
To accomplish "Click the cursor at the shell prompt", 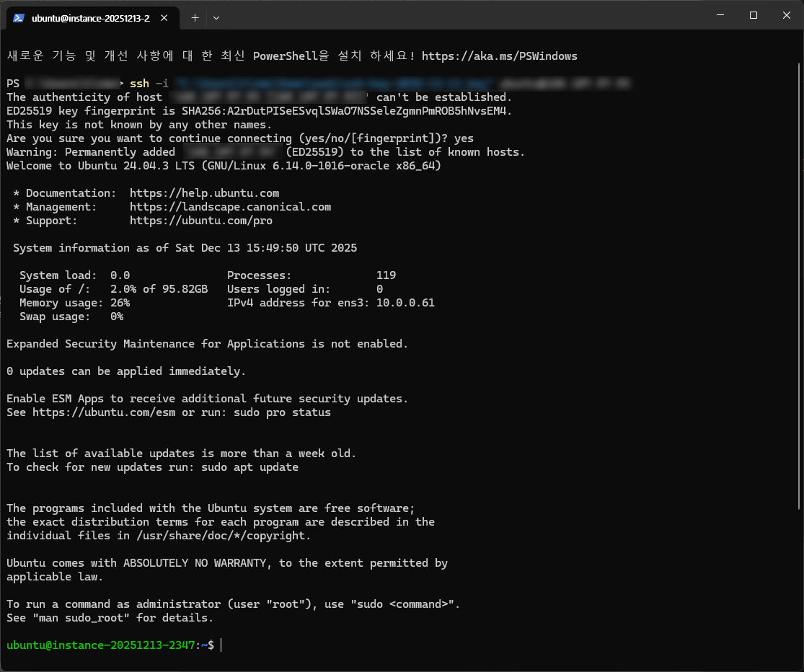I will (221, 645).
